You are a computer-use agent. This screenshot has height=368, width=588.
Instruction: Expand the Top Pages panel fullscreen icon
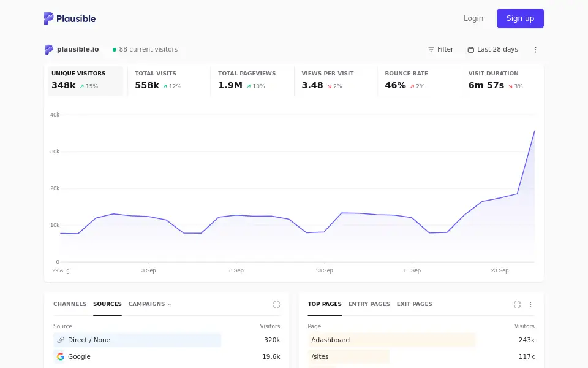[517, 305]
